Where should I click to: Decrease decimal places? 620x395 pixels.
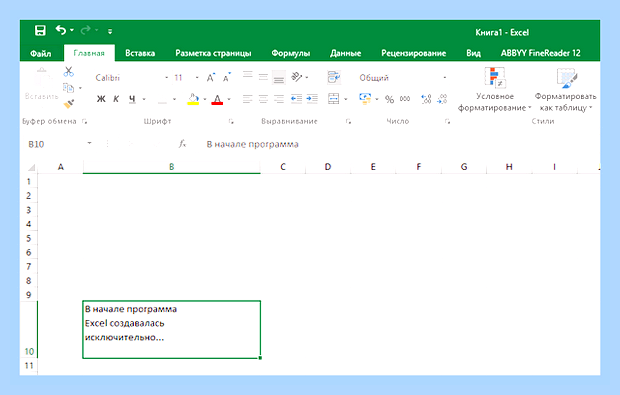coord(442,99)
